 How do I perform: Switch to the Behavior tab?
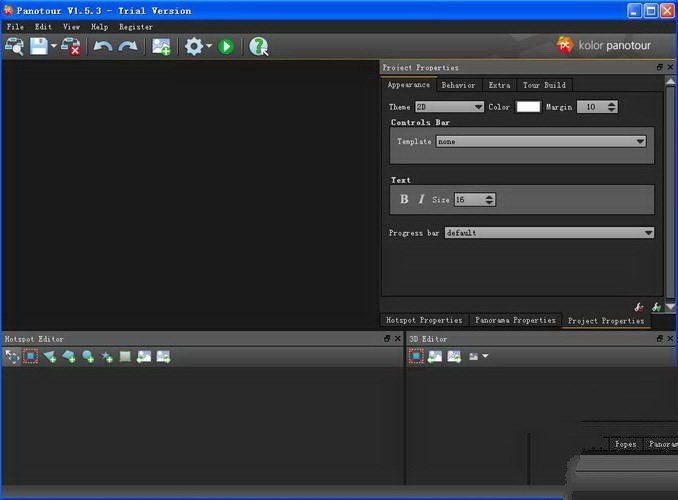tap(458, 85)
